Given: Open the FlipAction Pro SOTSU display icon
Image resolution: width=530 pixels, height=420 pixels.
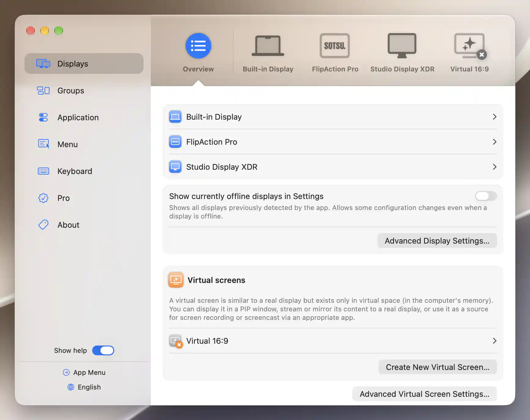Looking at the screenshot, I should point(335,46).
